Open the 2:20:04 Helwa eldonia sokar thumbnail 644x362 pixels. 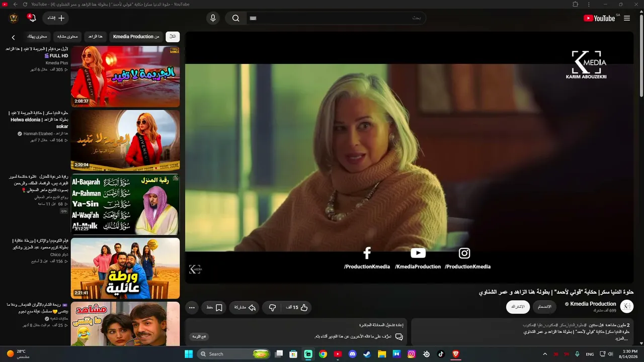pyautogui.click(x=125, y=140)
